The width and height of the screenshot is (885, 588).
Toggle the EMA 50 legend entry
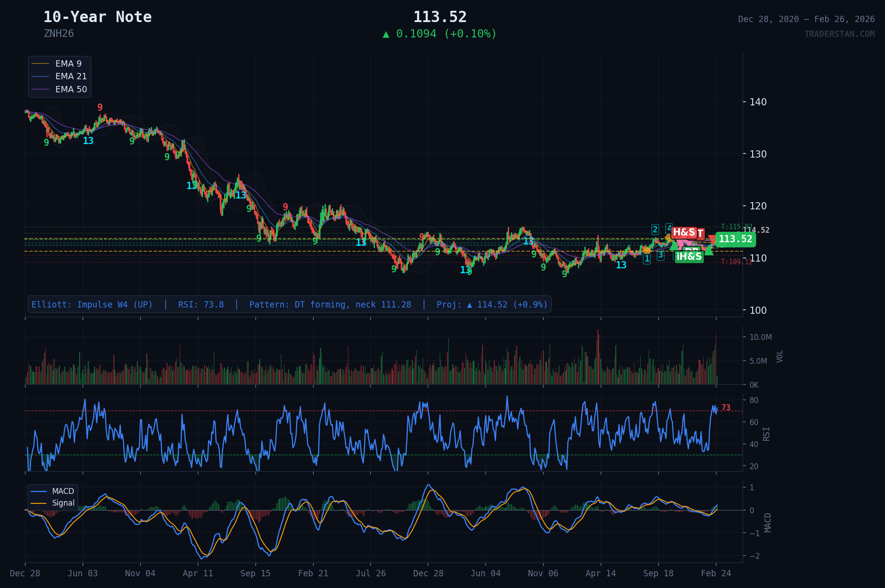click(70, 89)
